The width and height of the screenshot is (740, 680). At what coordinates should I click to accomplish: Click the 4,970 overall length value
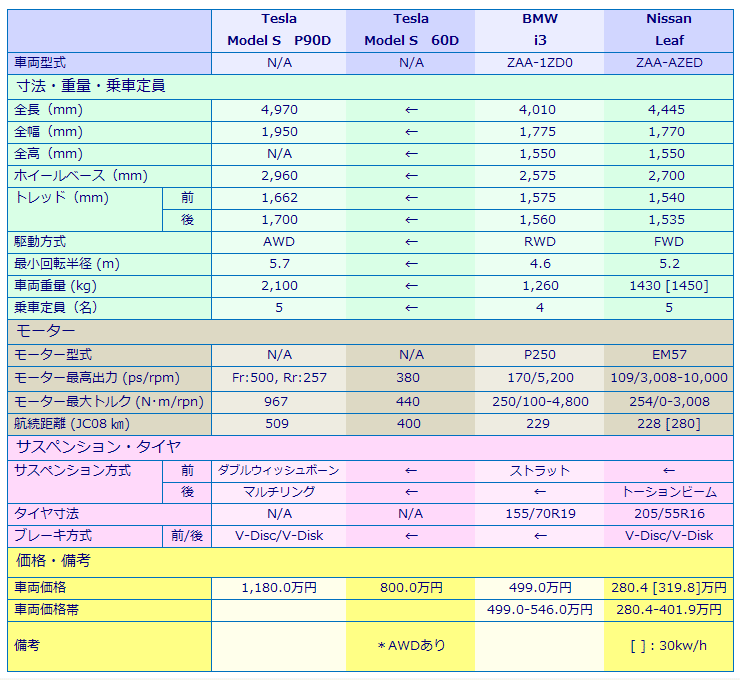279,110
